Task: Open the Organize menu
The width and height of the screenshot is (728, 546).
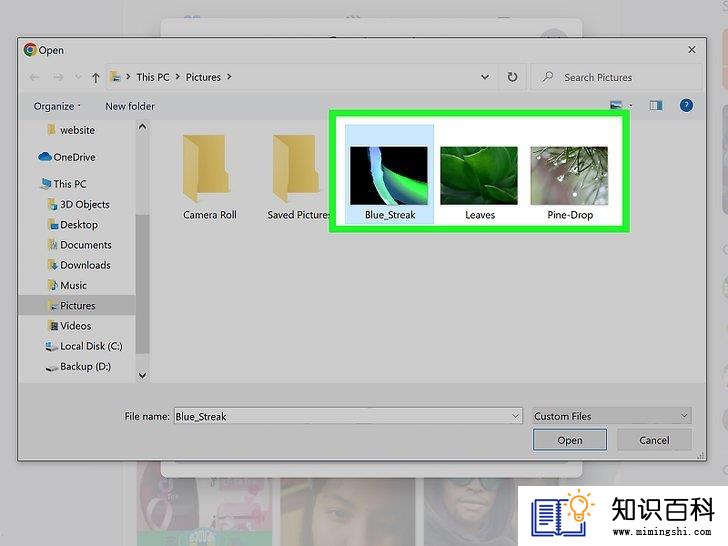Action: coord(57,106)
